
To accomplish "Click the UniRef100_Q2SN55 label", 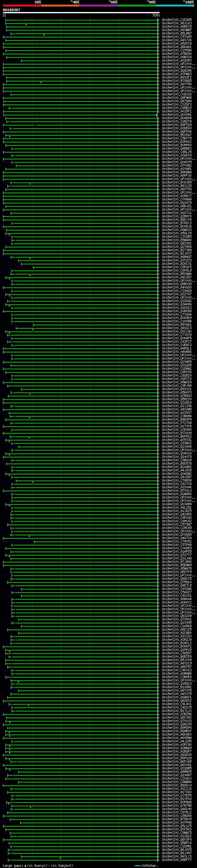I will tap(176, 362).
